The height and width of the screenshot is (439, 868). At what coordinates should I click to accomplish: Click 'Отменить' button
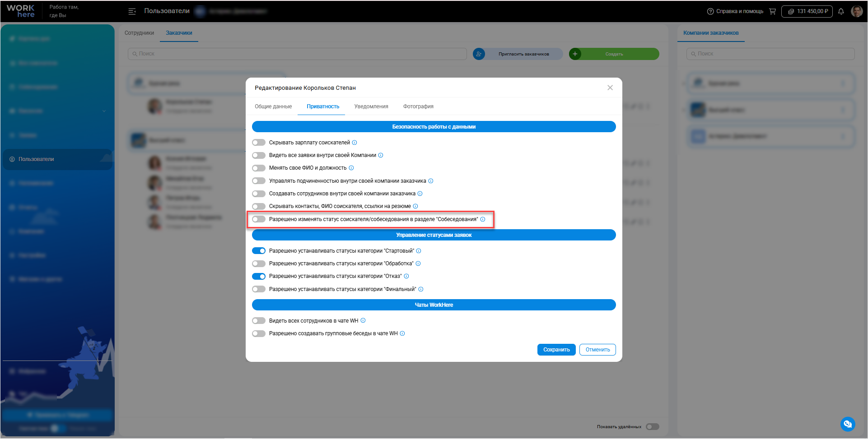[x=597, y=350]
